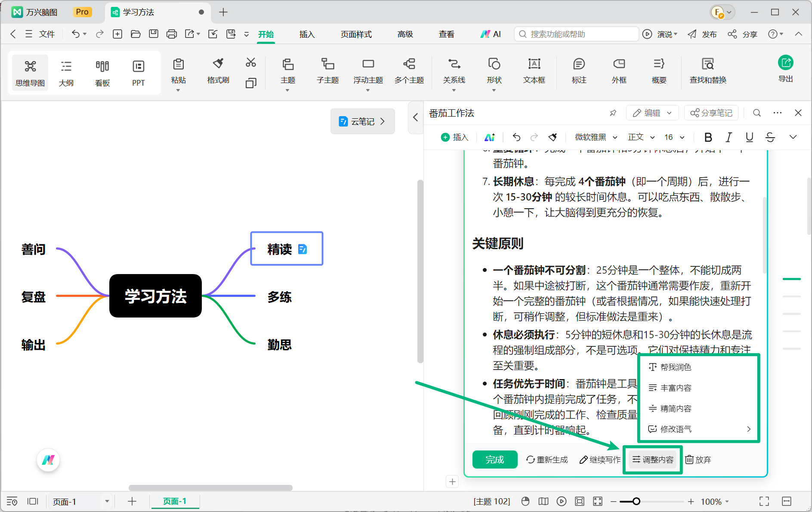
Task: Add a 概要 summary
Action: [x=659, y=71]
